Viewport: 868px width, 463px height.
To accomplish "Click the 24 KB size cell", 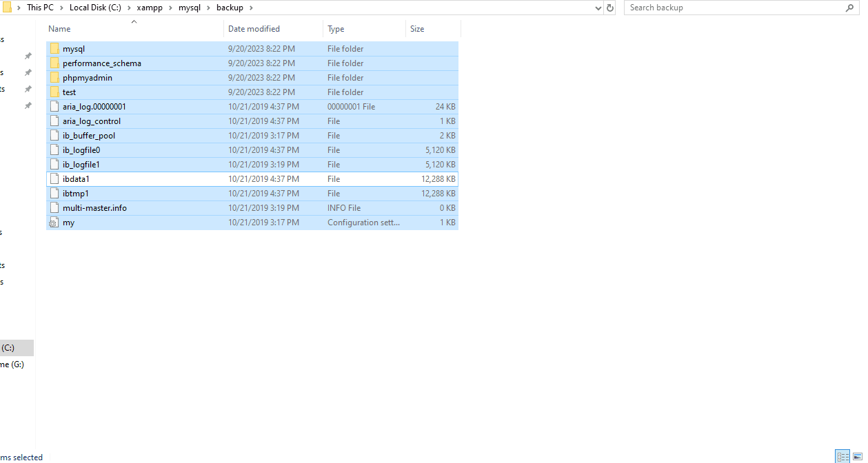I will click(445, 107).
